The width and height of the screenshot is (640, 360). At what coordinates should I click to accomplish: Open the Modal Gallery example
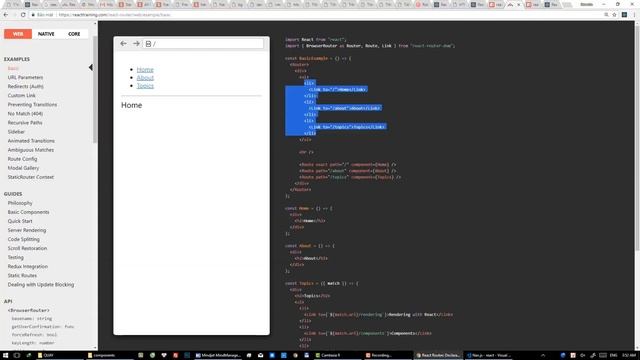click(x=23, y=168)
